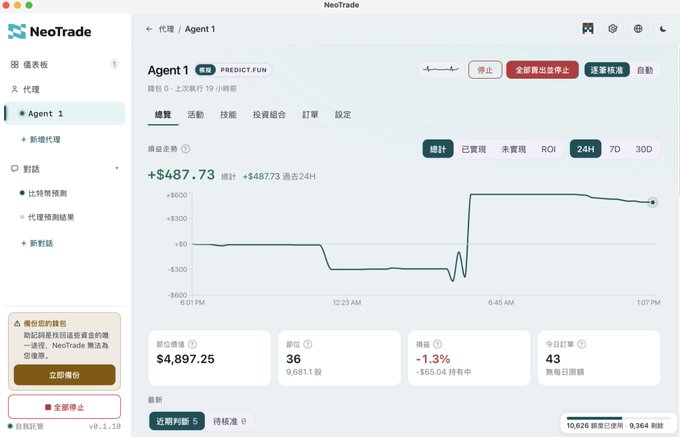Select the ROI chart filter
This screenshot has height=437, width=680.
click(x=548, y=149)
